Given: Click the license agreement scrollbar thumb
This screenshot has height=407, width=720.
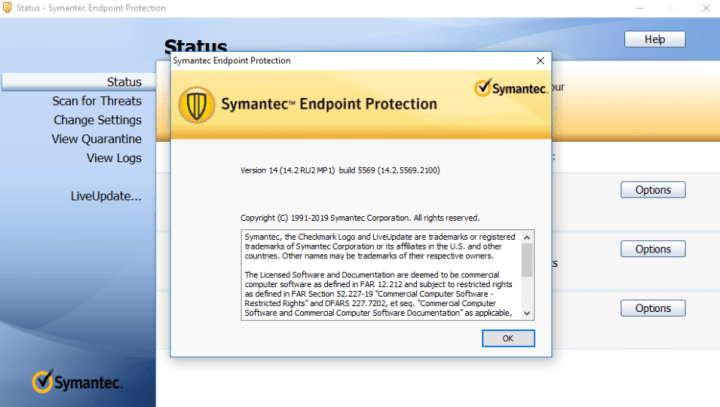Looking at the screenshot, I should [x=527, y=261].
